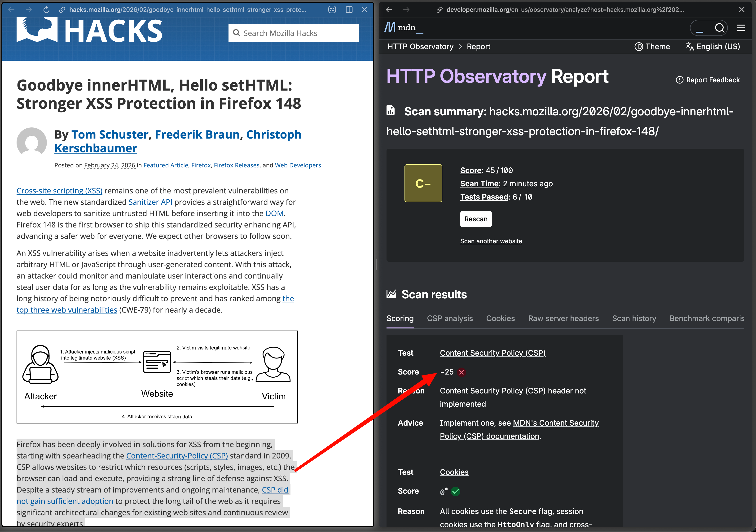Click HTTP Observatory breadcrumb

tap(420, 46)
